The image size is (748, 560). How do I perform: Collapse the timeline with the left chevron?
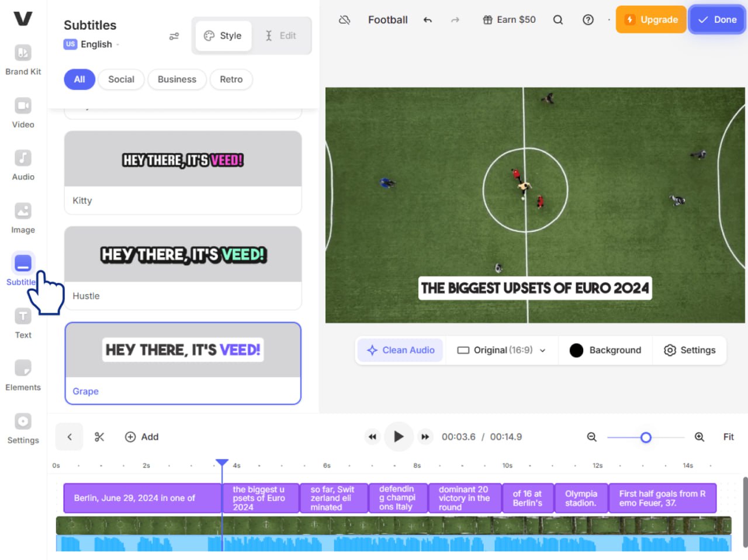click(x=69, y=437)
